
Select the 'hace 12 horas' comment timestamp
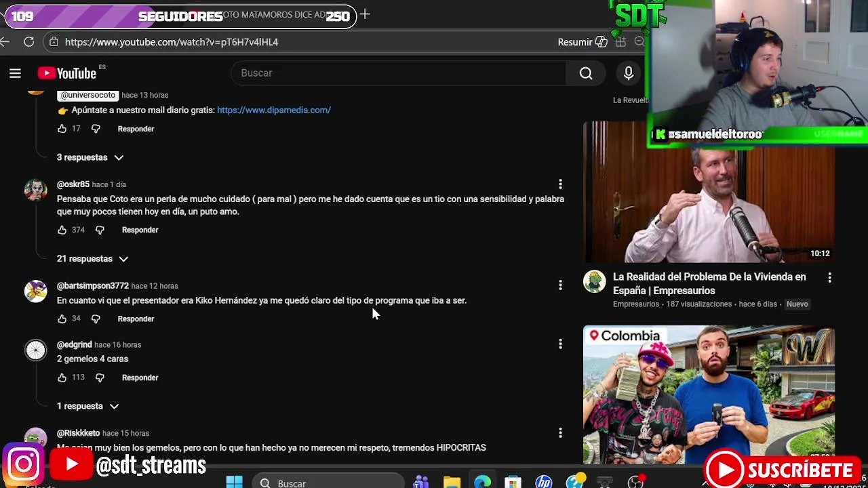pos(155,286)
